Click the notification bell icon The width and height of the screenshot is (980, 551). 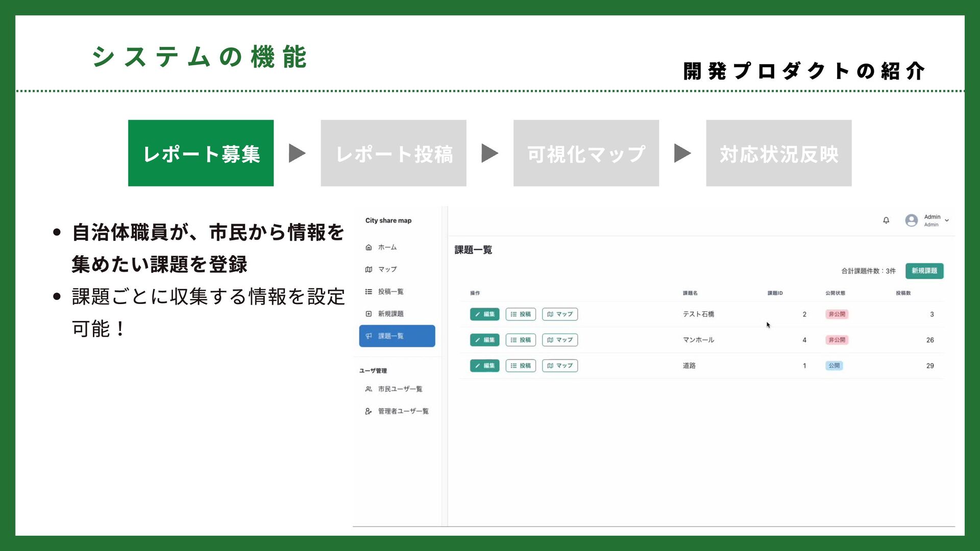pyautogui.click(x=886, y=220)
